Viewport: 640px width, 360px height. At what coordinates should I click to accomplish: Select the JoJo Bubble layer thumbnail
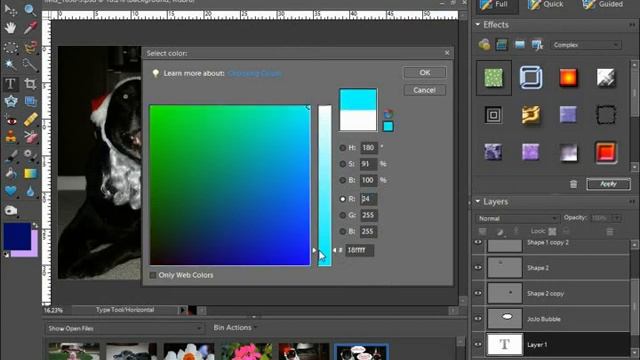click(x=504, y=319)
